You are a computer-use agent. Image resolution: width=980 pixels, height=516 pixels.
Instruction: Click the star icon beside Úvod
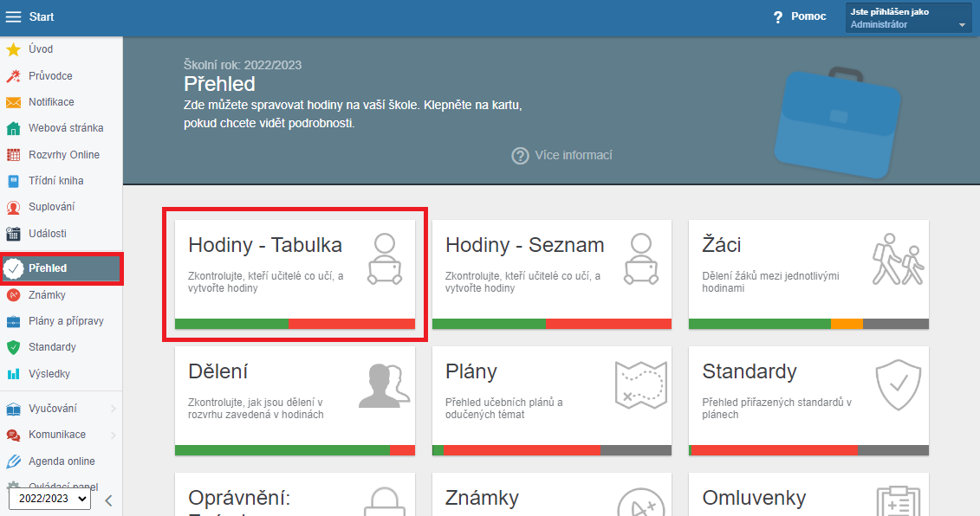click(x=13, y=49)
